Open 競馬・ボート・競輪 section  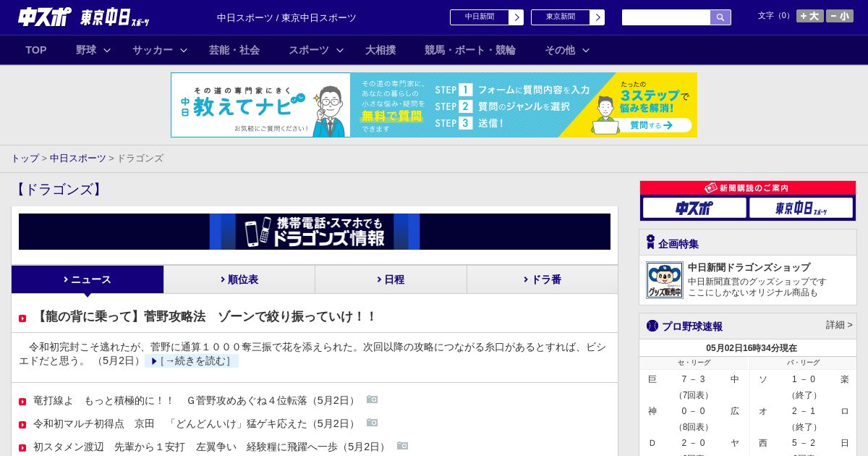point(470,50)
